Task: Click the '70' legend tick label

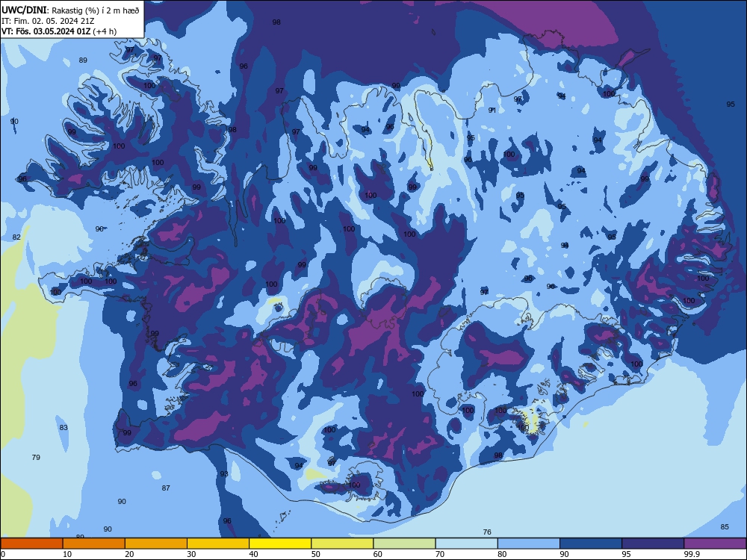Action: pos(440,554)
